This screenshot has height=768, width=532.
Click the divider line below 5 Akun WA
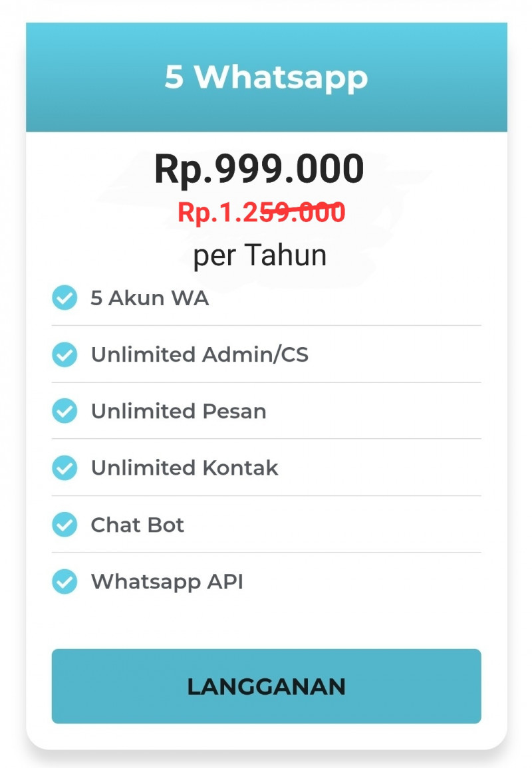click(266, 326)
